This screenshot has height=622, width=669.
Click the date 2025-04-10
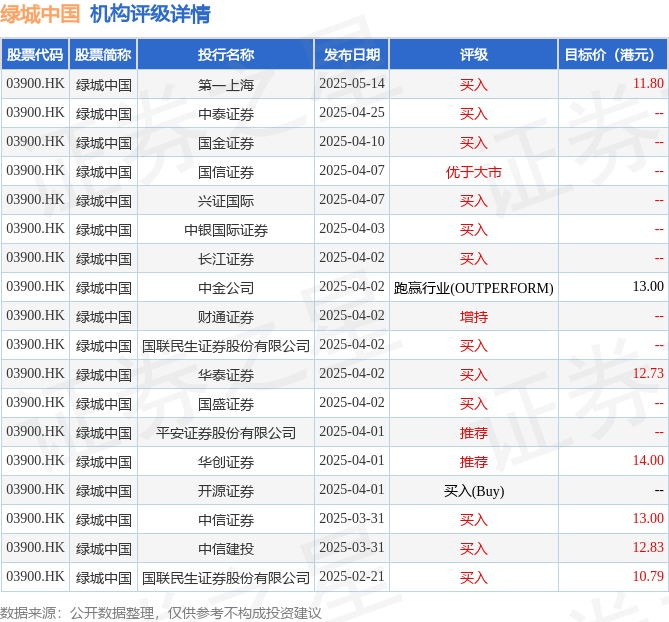[x=352, y=141]
